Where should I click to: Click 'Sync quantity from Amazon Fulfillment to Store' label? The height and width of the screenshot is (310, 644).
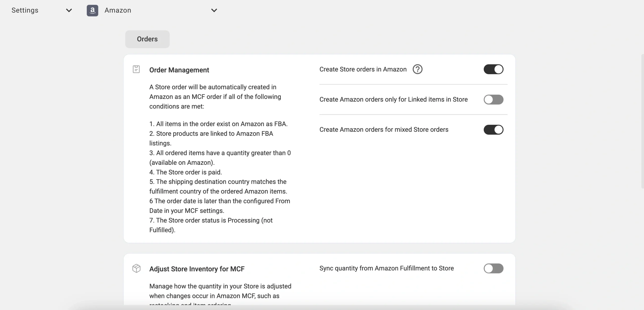387,268
